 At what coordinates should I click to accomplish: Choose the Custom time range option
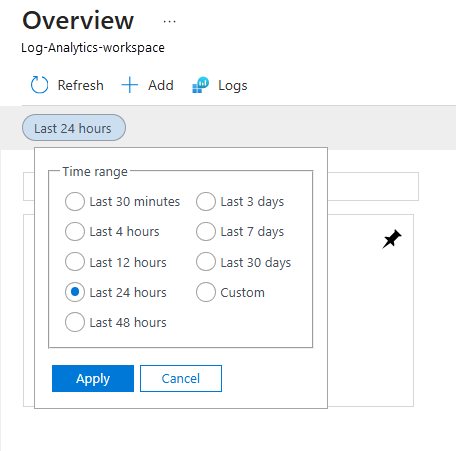[206, 292]
